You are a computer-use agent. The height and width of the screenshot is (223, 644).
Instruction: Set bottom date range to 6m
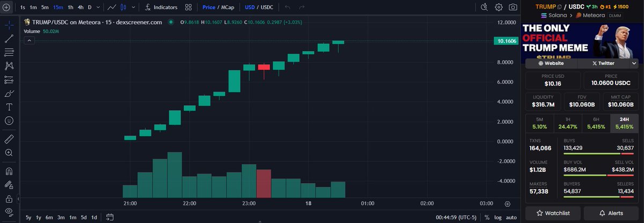49,217
